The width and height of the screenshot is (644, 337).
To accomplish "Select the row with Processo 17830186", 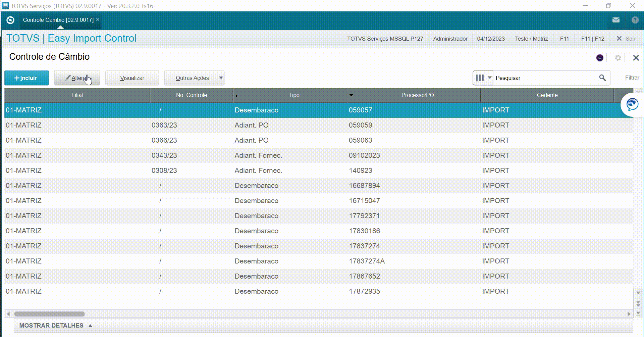I will tap(319, 231).
